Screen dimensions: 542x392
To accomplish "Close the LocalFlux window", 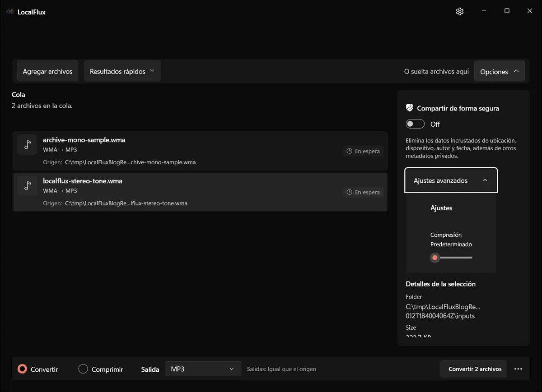I will click(530, 11).
